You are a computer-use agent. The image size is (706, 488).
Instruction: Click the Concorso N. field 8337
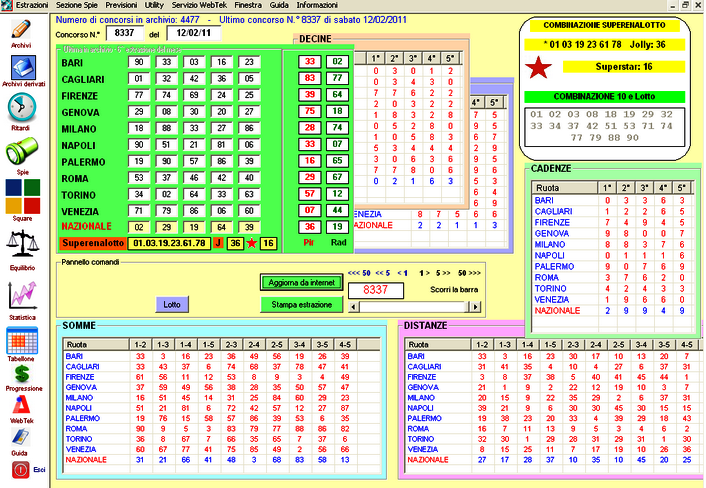tap(125, 33)
